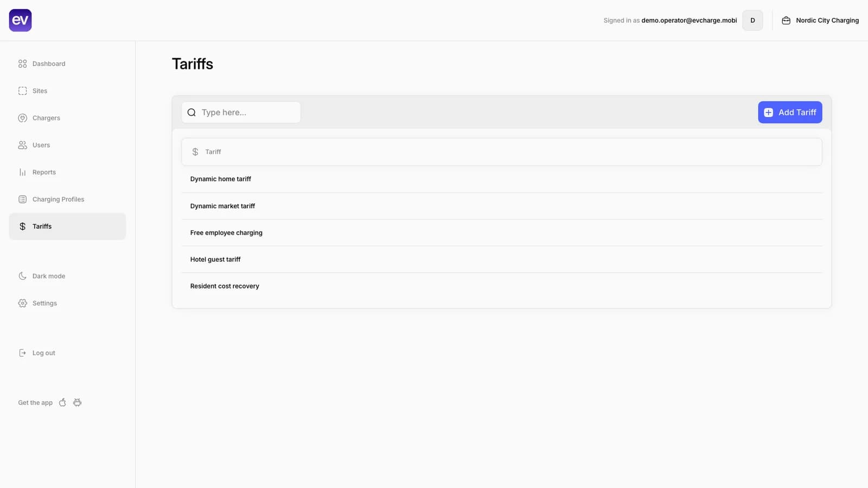The image size is (868, 488).
Task: Click the briefcase organization icon
Action: (786, 20)
